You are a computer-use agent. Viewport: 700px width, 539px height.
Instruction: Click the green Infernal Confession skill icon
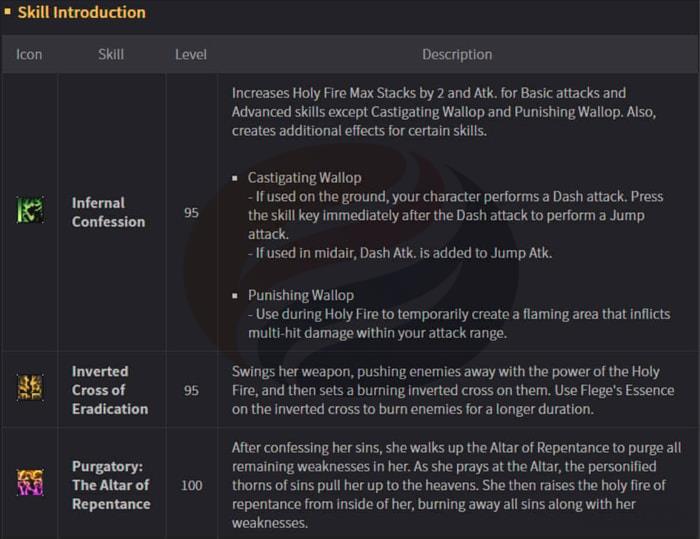[x=30, y=211]
